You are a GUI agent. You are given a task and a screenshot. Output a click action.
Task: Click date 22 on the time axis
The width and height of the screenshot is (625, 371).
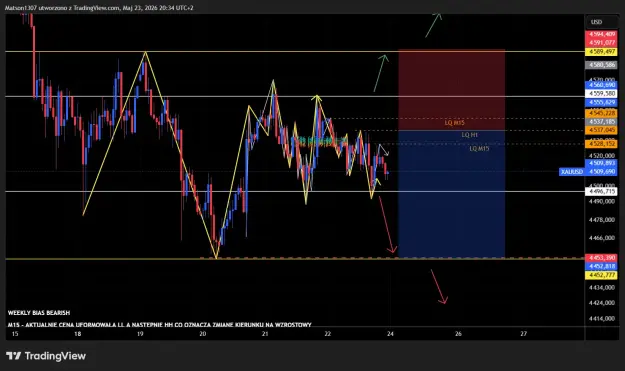(x=327, y=334)
